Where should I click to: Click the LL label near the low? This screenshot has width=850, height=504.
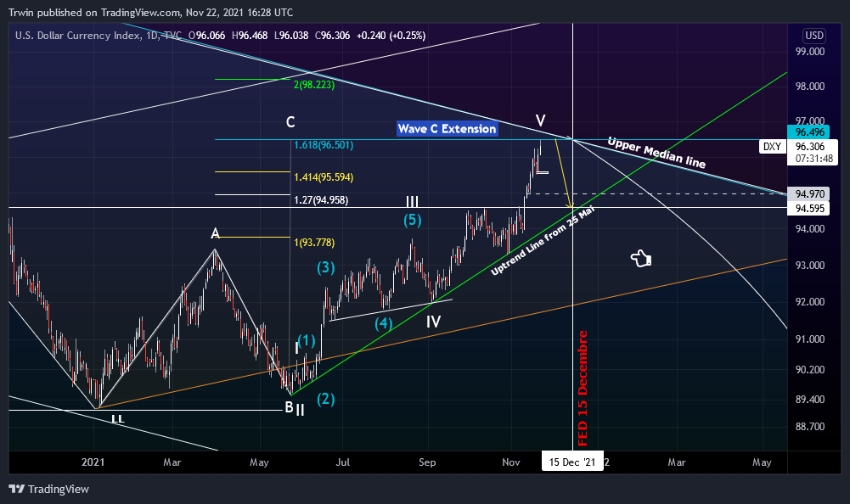[118, 419]
